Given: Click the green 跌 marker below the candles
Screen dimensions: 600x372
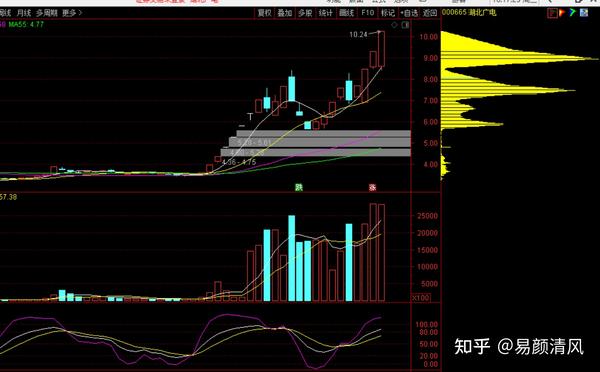Looking at the screenshot, I should (299, 188).
